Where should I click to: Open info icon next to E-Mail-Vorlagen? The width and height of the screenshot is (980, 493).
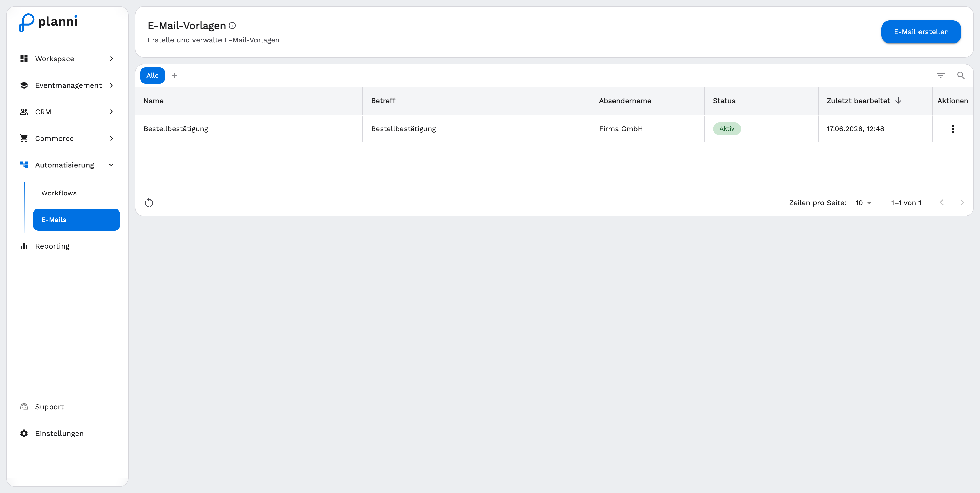tap(232, 26)
